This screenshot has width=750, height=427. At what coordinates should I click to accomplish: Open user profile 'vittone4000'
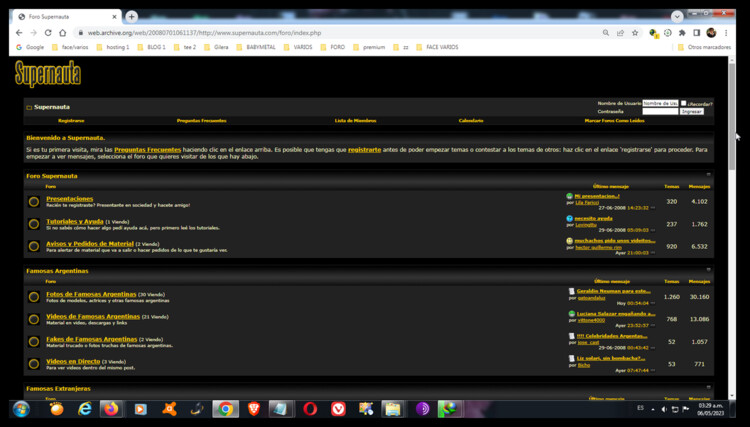(591, 320)
